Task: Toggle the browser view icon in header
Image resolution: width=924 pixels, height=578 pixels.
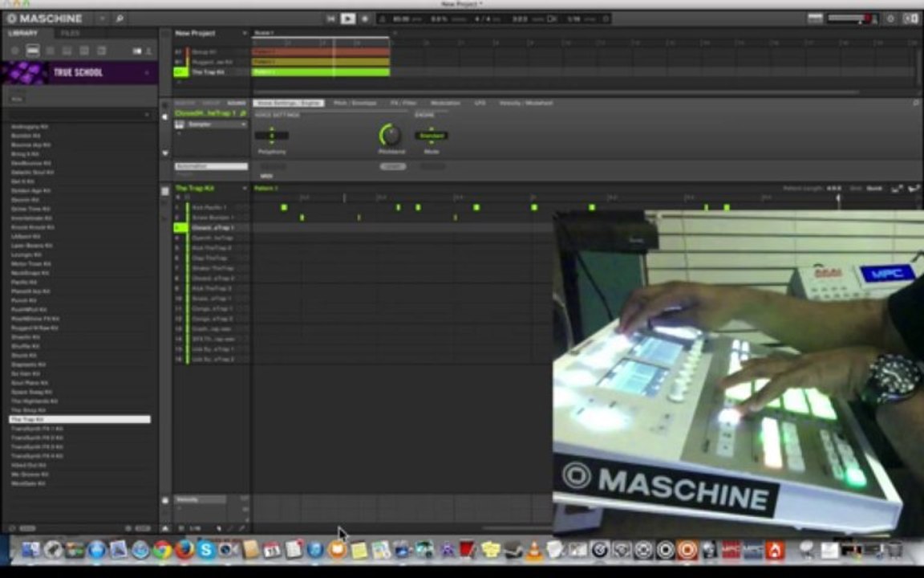Action: pyautogui.click(x=815, y=19)
